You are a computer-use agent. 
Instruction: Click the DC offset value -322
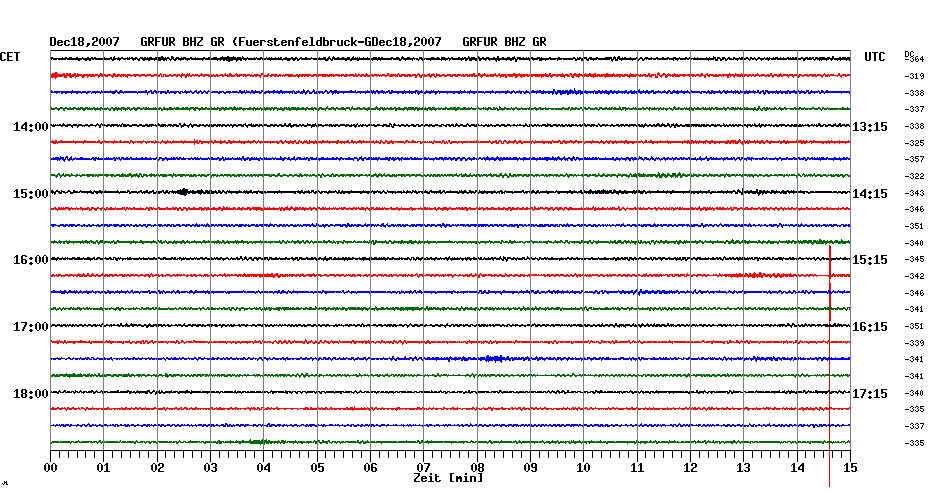coord(915,176)
